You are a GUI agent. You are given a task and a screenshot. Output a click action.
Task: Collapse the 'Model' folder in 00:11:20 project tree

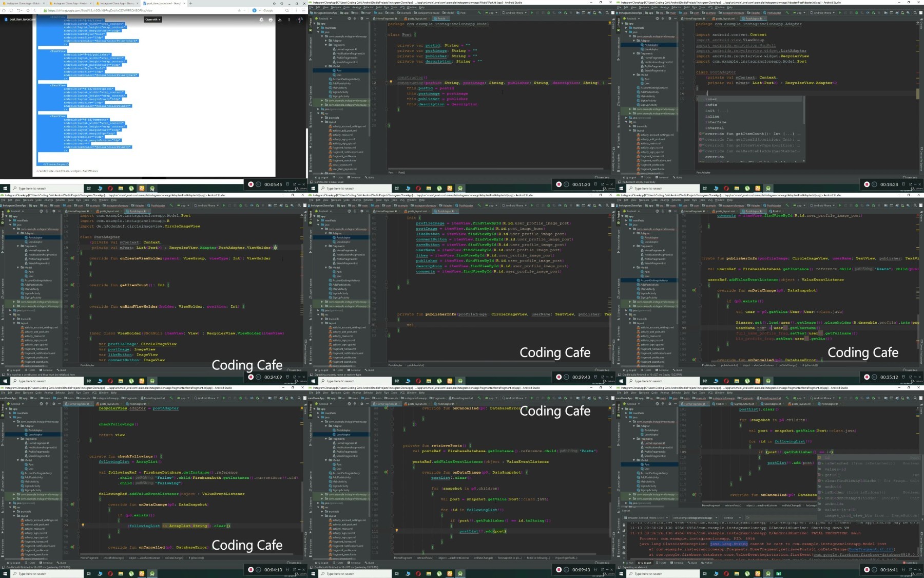[326, 66]
